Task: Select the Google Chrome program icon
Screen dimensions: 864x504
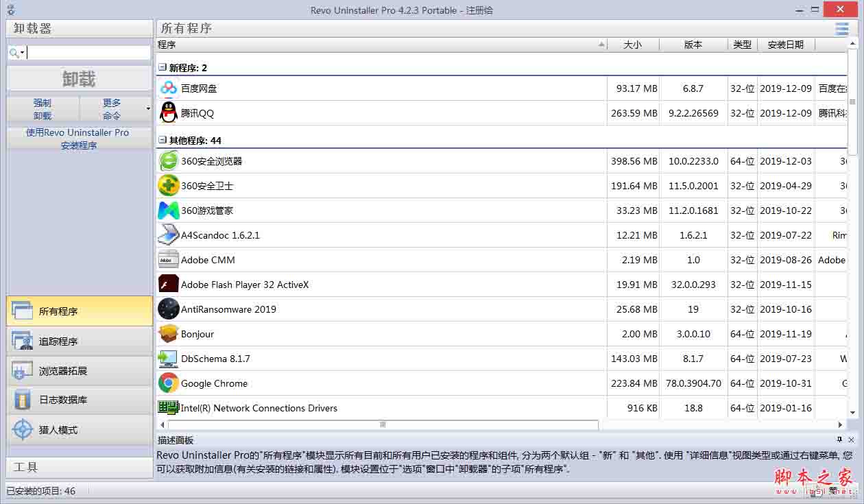Action: click(168, 383)
